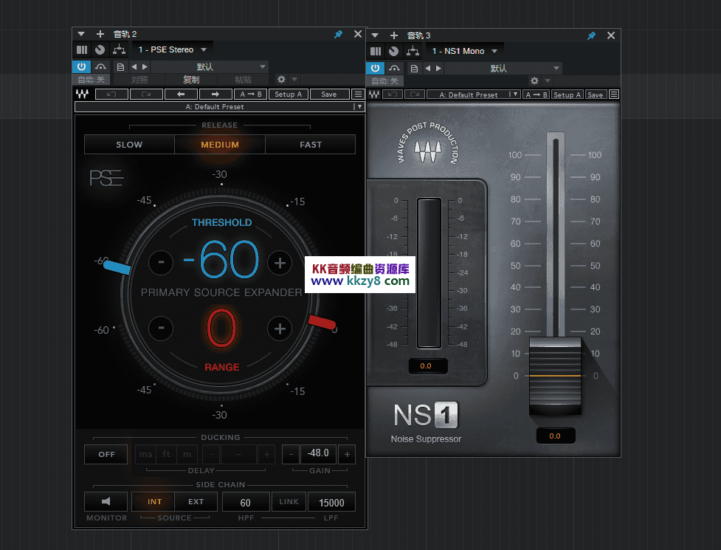Toggle the bypass arc icon in NS1 window
The image size is (721, 550).
[394, 68]
